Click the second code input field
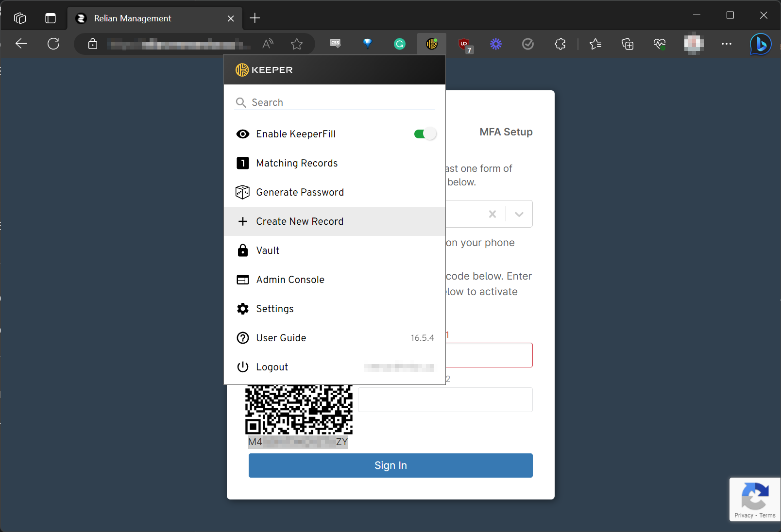The height and width of the screenshot is (532, 781). tap(445, 399)
